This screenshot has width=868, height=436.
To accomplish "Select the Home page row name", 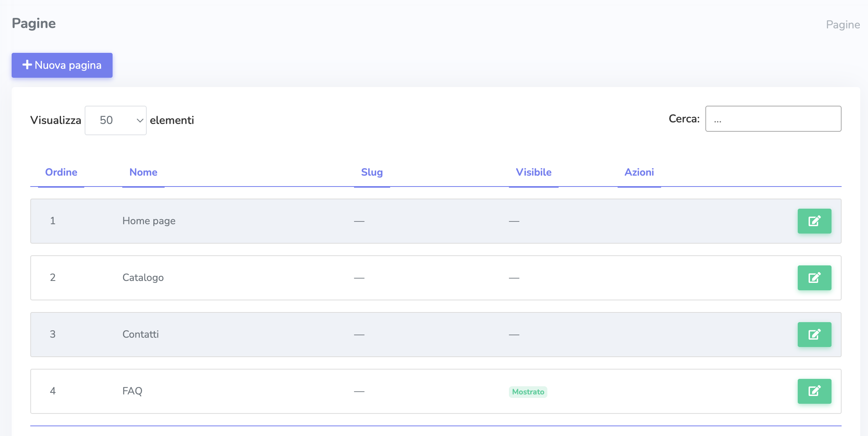I will (x=149, y=221).
